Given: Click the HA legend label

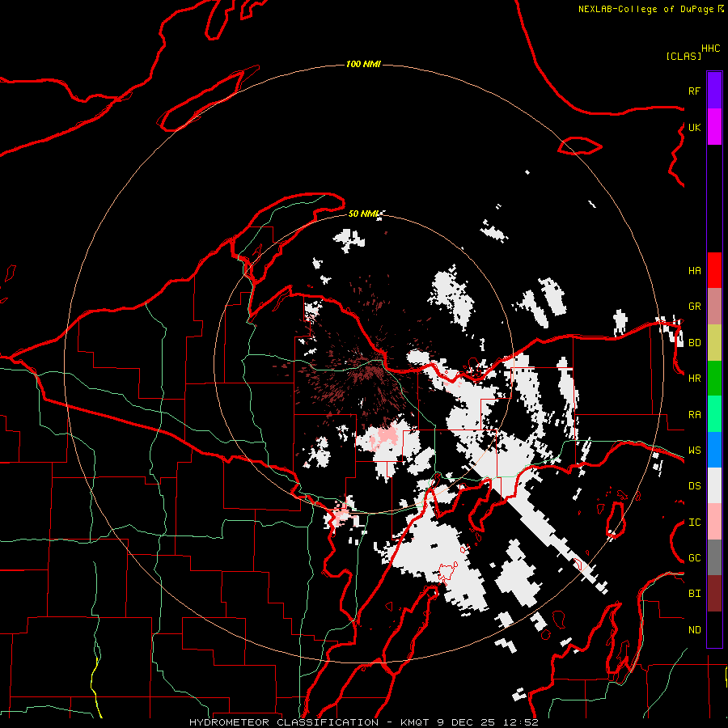Looking at the screenshot, I should coord(694,271).
